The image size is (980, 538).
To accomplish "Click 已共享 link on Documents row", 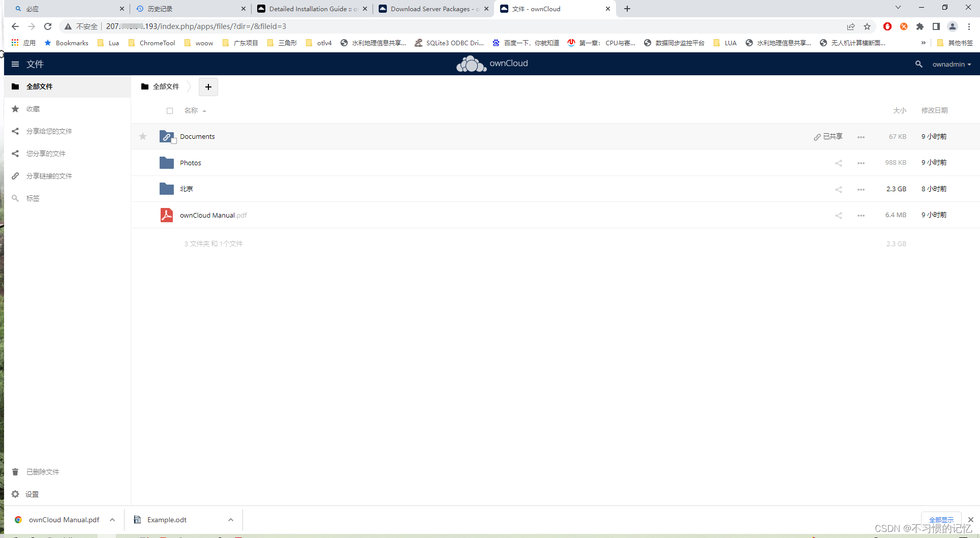I will (828, 136).
